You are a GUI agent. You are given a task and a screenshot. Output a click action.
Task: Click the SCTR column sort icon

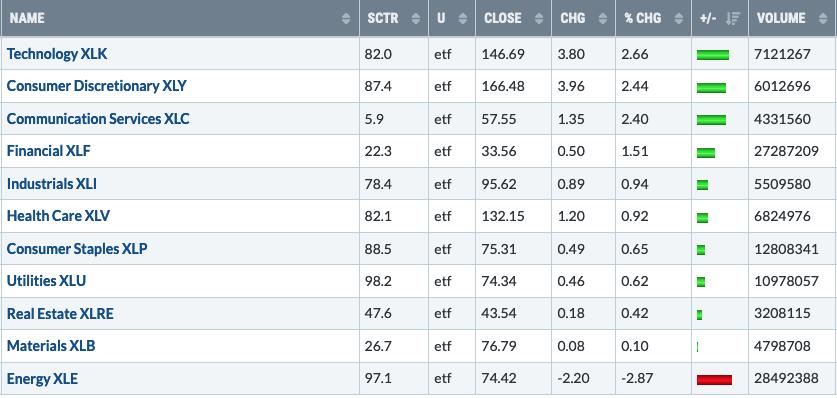click(x=416, y=19)
